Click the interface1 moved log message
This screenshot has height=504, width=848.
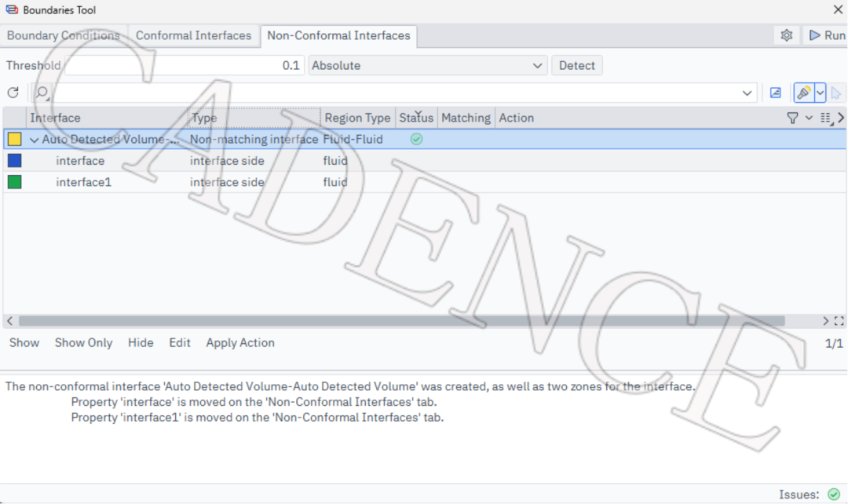(x=258, y=418)
